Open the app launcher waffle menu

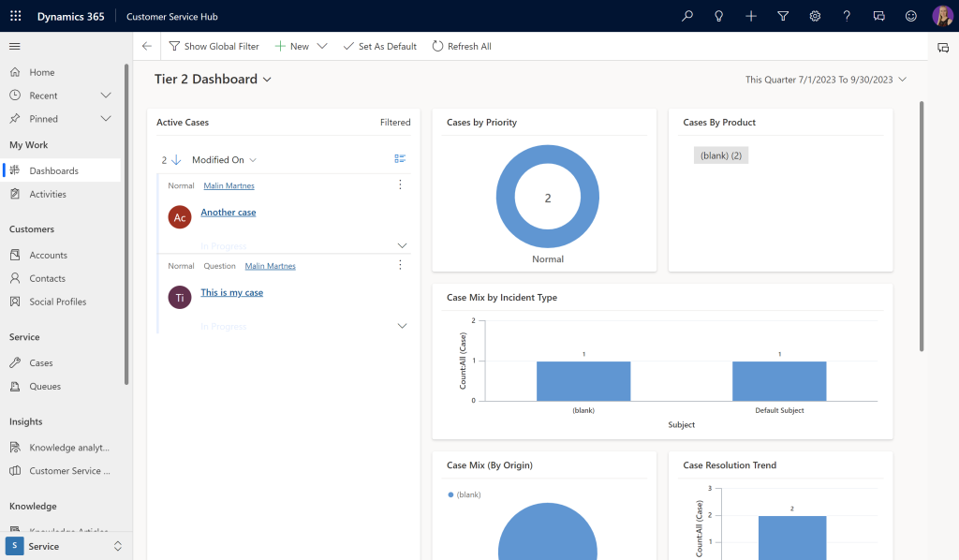point(15,16)
